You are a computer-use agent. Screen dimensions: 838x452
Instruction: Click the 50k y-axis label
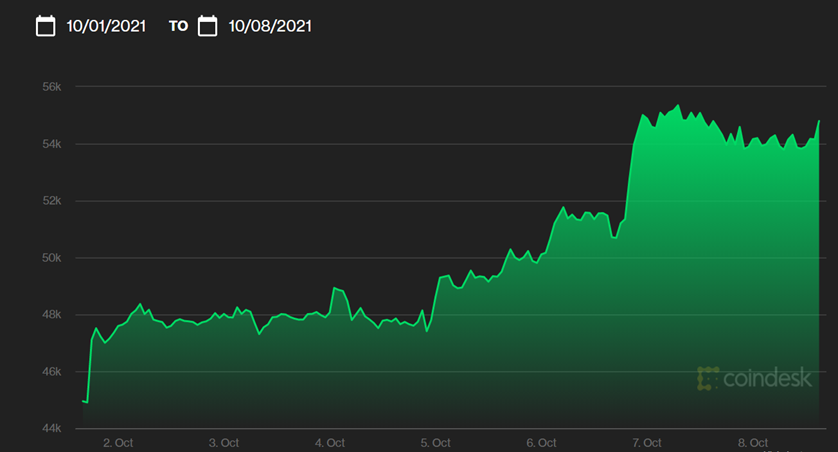52,258
